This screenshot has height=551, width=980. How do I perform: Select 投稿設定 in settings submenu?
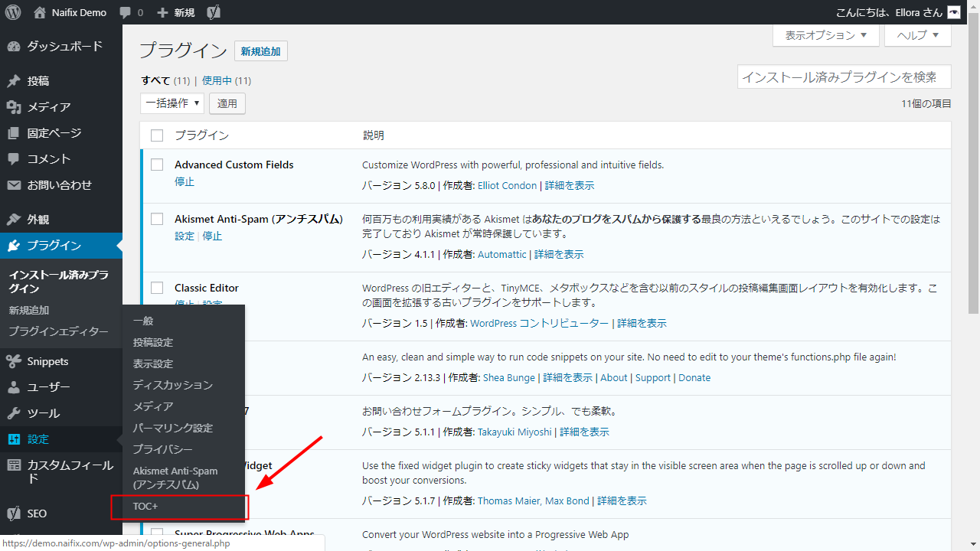[x=153, y=342]
